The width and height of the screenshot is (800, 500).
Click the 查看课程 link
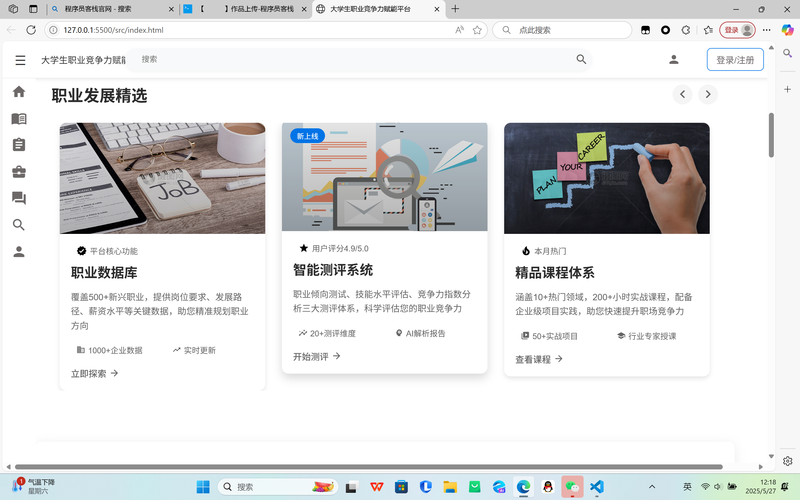[539, 359]
